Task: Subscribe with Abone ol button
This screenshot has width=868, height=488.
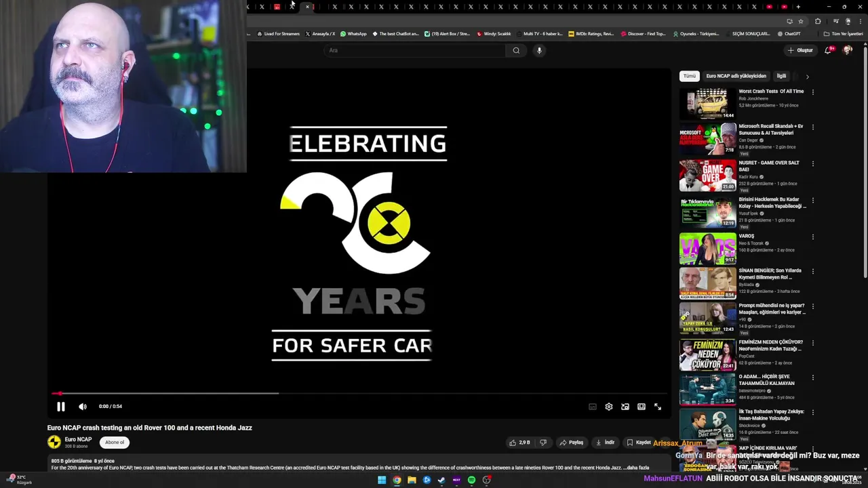Action: (115, 443)
